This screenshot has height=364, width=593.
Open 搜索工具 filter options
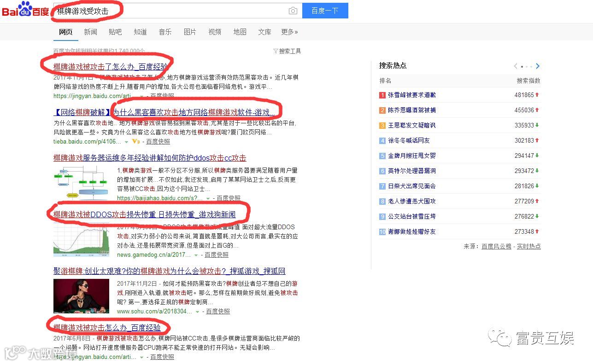point(287,51)
